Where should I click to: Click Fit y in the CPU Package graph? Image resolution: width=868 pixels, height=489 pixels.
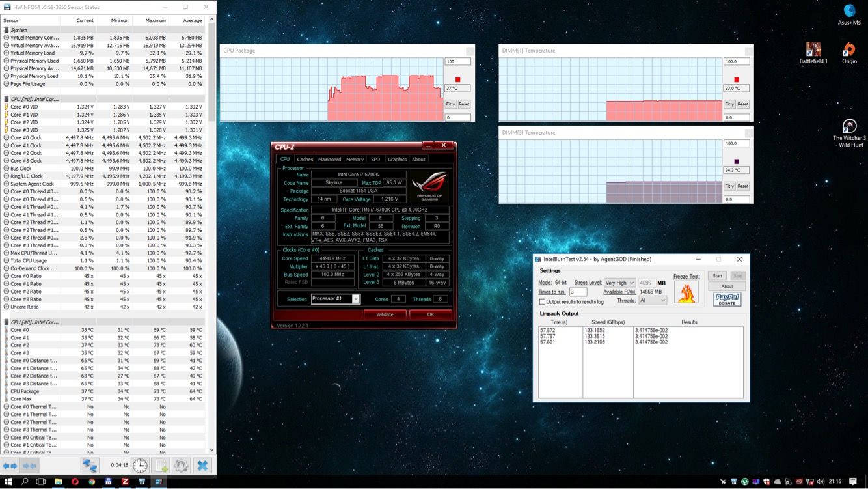[x=450, y=104]
